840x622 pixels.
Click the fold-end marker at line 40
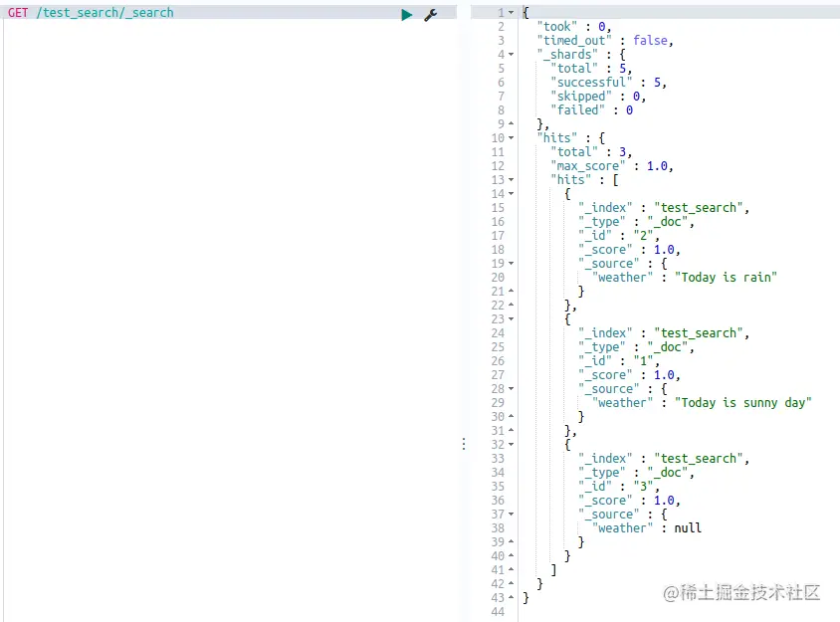coord(512,555)
